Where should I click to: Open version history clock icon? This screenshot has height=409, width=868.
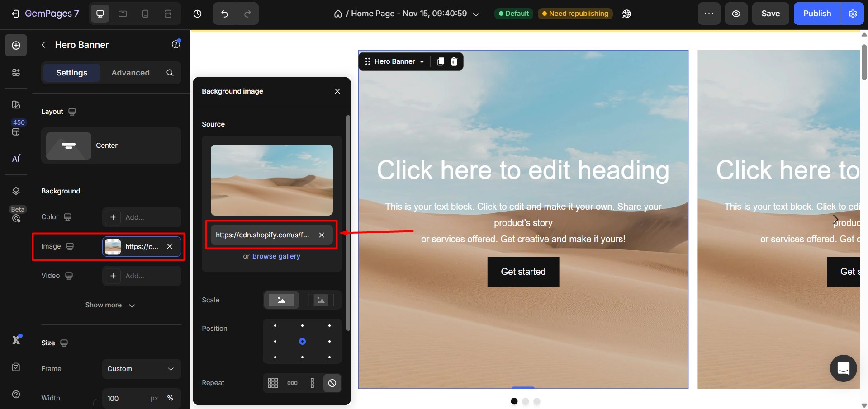[197, 14]
